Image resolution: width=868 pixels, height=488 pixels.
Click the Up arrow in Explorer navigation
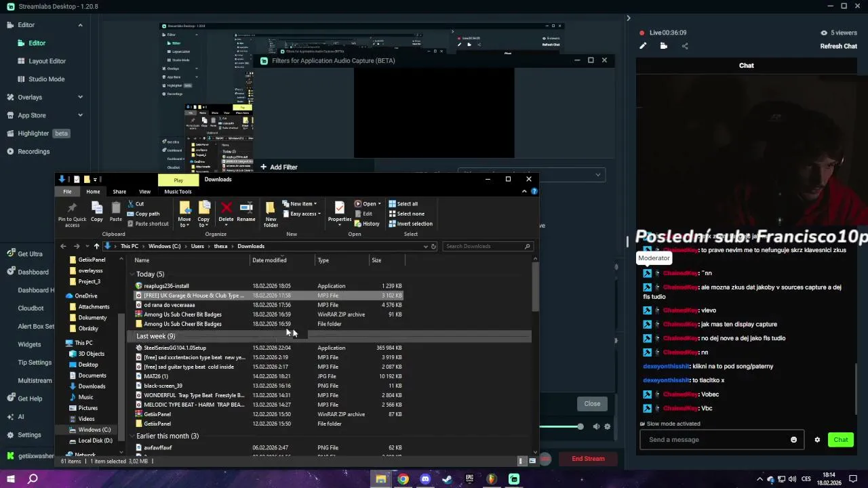[x=96, y=246]
